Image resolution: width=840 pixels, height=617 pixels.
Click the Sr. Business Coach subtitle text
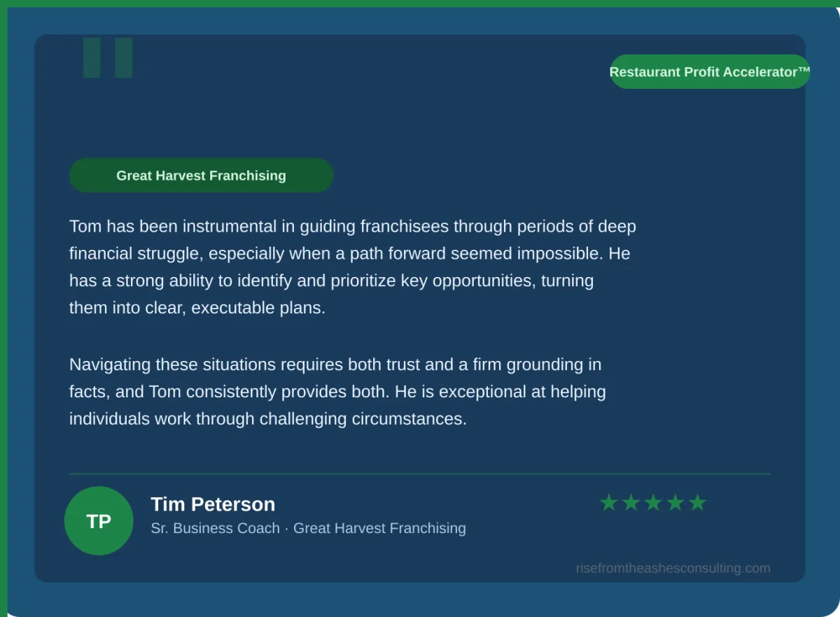point(215,529)
